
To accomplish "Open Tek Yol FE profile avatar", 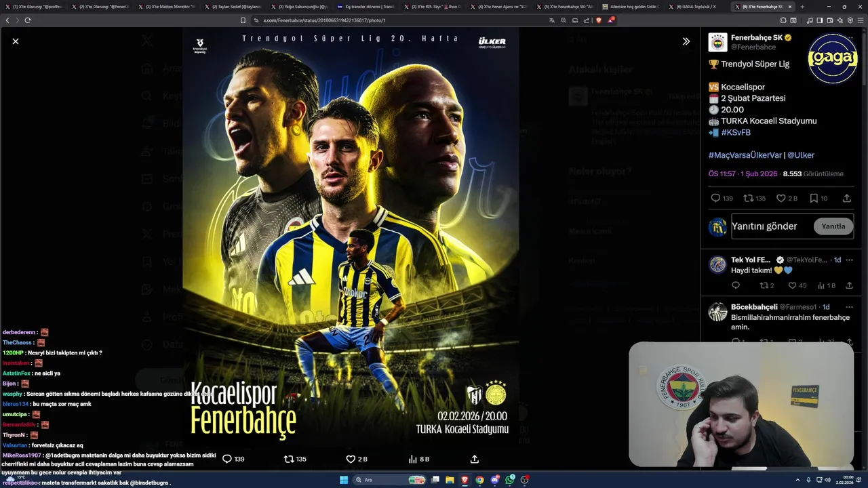I will 717,264.
